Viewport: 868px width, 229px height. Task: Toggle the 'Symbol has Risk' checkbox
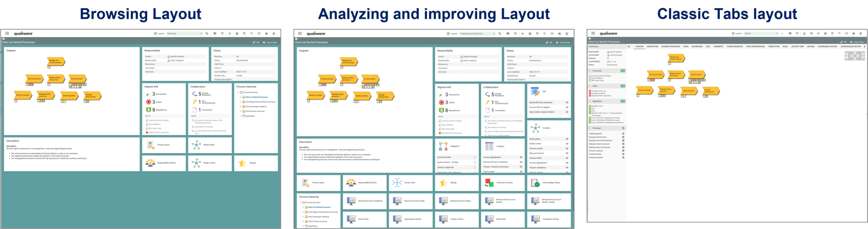click(475, 157)
